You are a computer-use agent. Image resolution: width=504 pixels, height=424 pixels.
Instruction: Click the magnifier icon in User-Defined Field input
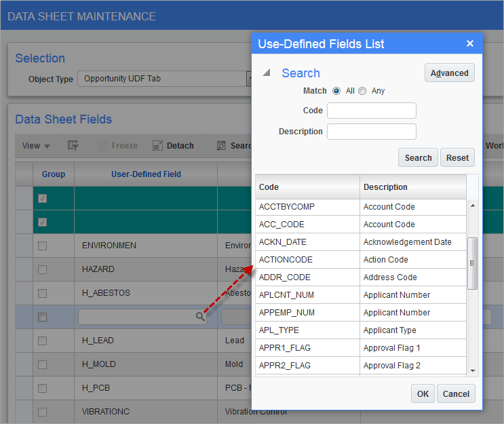[200, 317]
